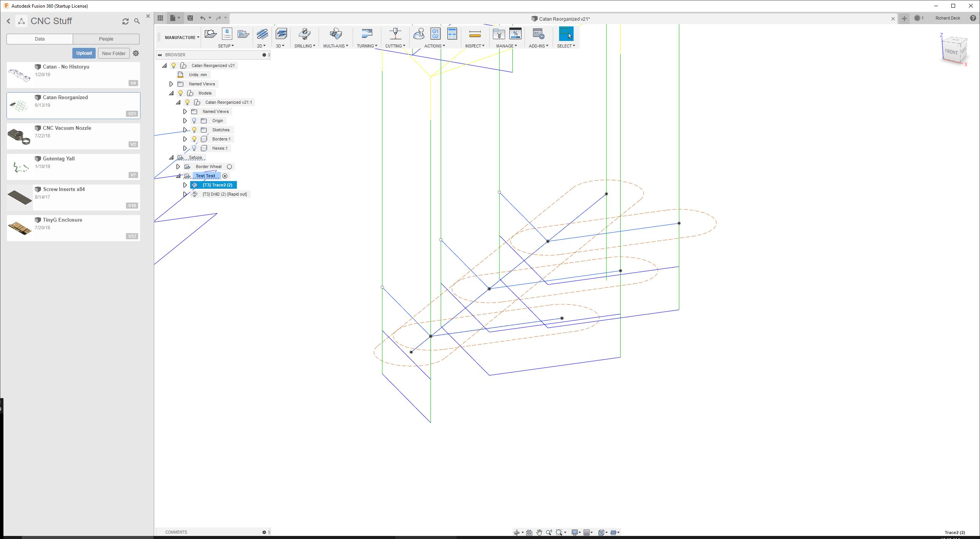The width and height of the screenshot is (980, 539).
Task: Open the CNC Vacuum Nozzle thumbnail
Action: [20, 136]
